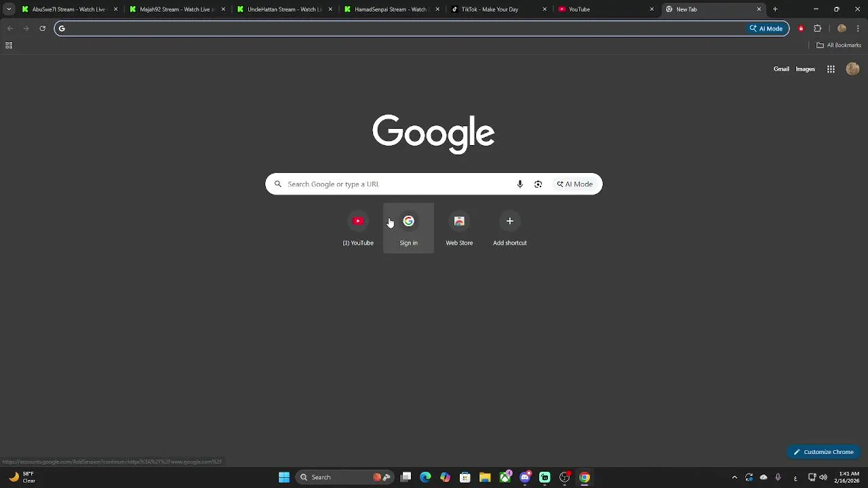Image resolution: width=868 pixels, height=488 pixels.
Task: Open the OBS Studio icon in the taskbar
Action: point(564,477)
